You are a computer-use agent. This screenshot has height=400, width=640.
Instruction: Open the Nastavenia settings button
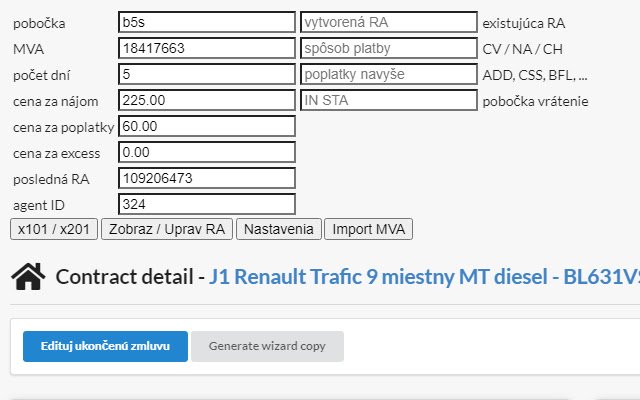[279, 229]
